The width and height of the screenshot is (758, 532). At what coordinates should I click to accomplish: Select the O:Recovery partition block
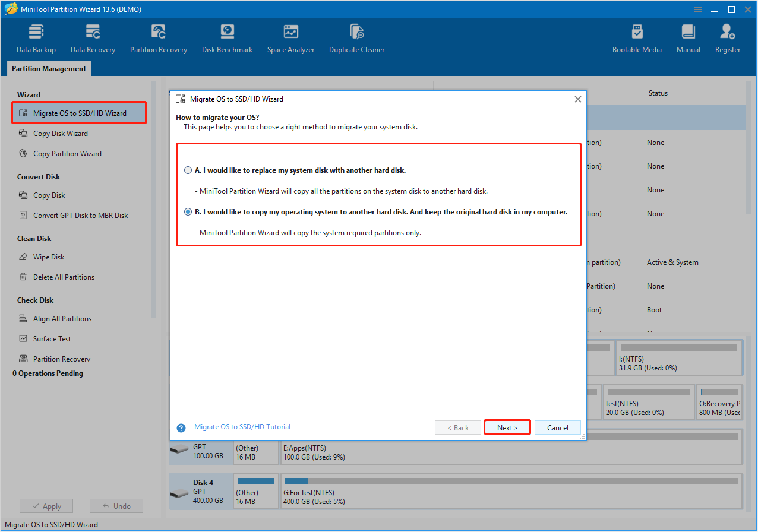click(719, 402)
